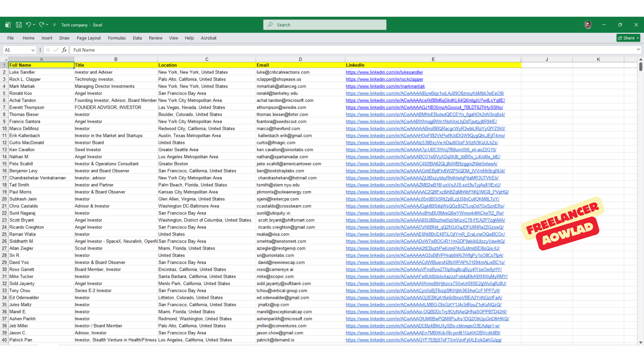Click the Enter checkmark beside the formula bar

coord(56,50)
